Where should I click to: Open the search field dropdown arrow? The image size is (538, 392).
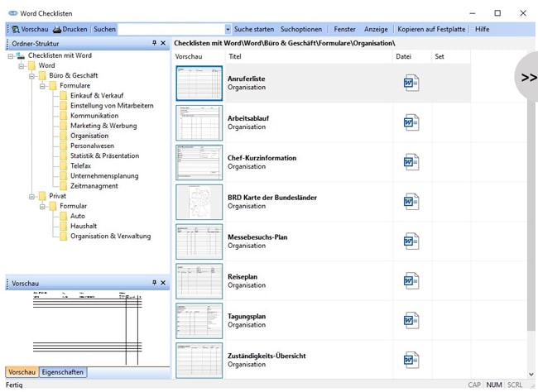tap(228, 29)
